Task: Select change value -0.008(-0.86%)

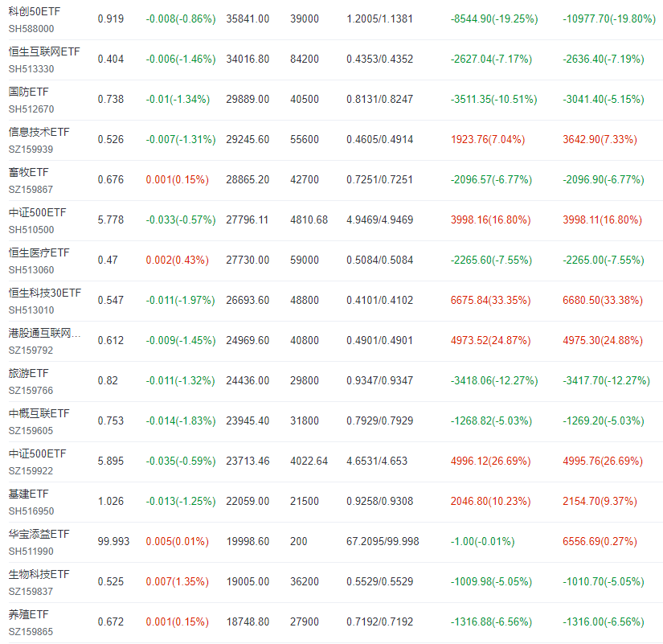Action: point(181,19)
